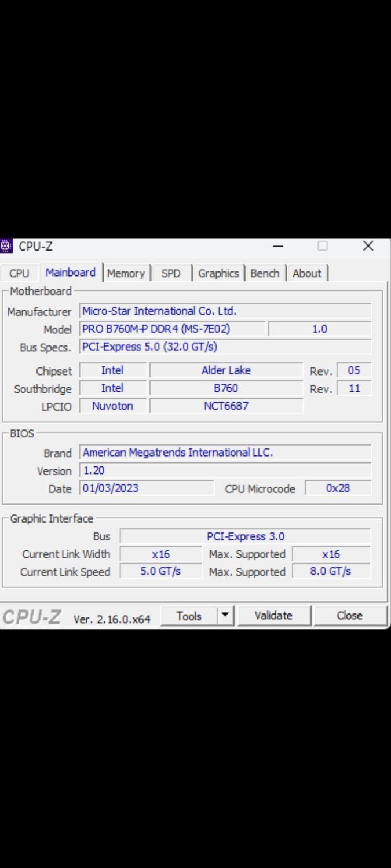The image size is (391, 868).
Task: Go to the SPD tab
Action: (171, 273)
